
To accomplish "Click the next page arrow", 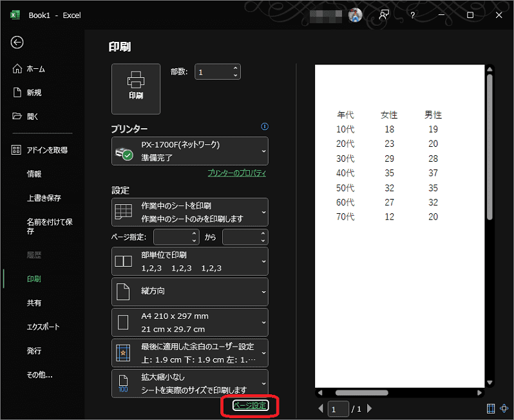I will click(x=370, y=408).
